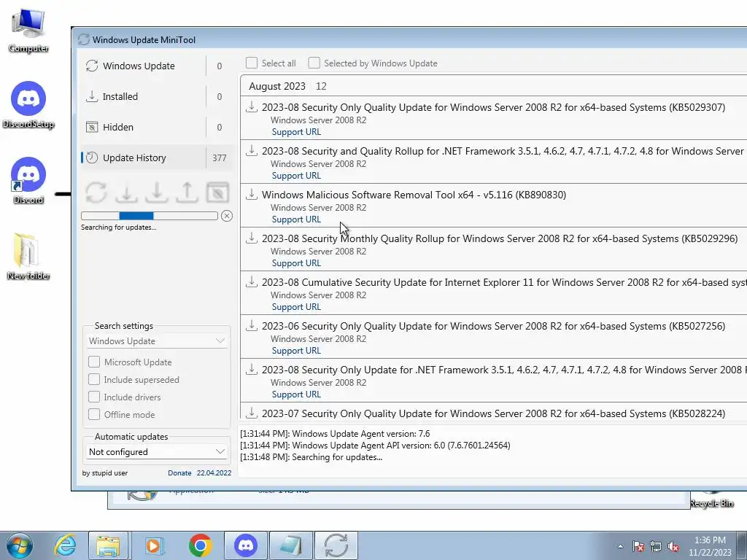Viewport: 747px width, 560px height.
Task: Open Windows Explorer from the taskbar
Action: coord(108,545)
